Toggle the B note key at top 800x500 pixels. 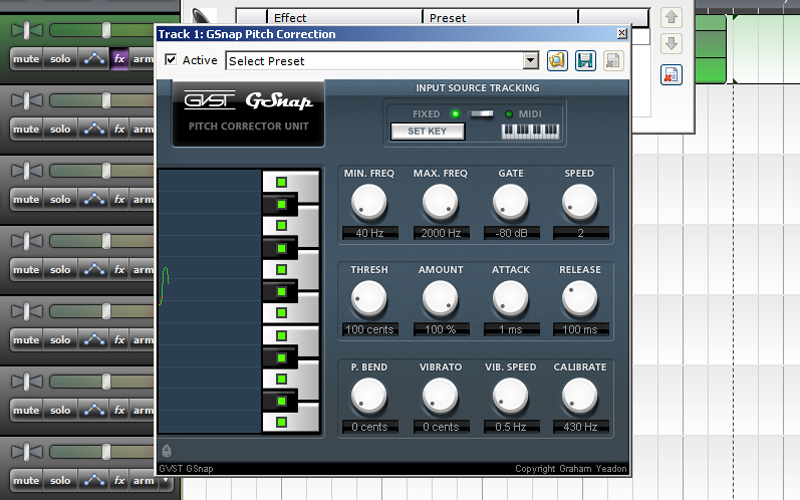click(282, 182)
